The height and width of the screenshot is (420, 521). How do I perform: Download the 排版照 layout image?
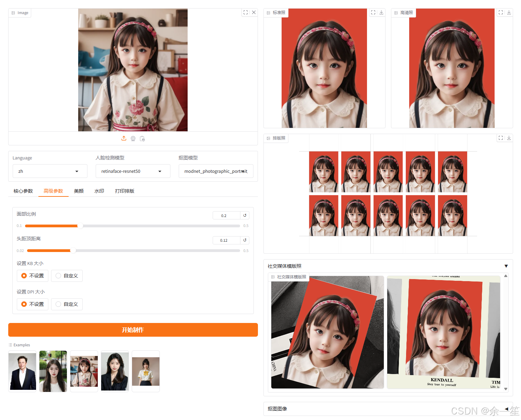click(509, 138)
